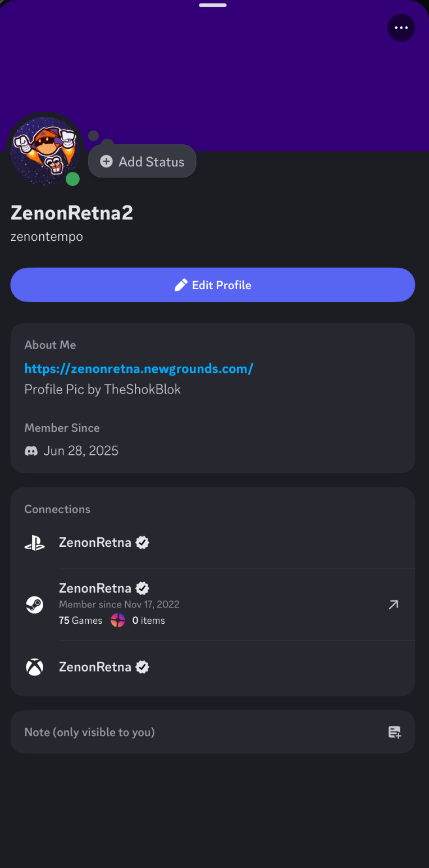The image size is (429, 868).
Task: Select the PlayStation ZenonRetna connection
Action: (x=213, y=543)
